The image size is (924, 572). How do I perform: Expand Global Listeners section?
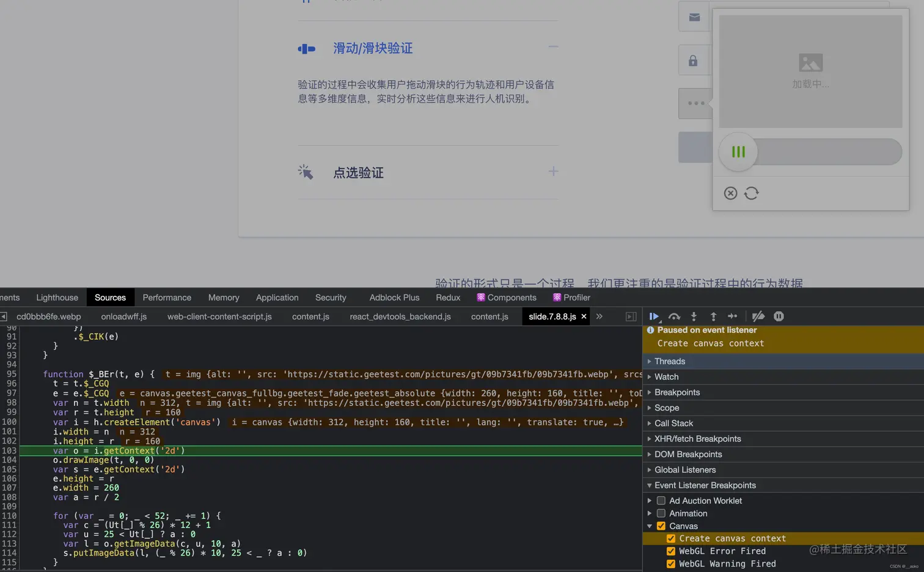783,470
